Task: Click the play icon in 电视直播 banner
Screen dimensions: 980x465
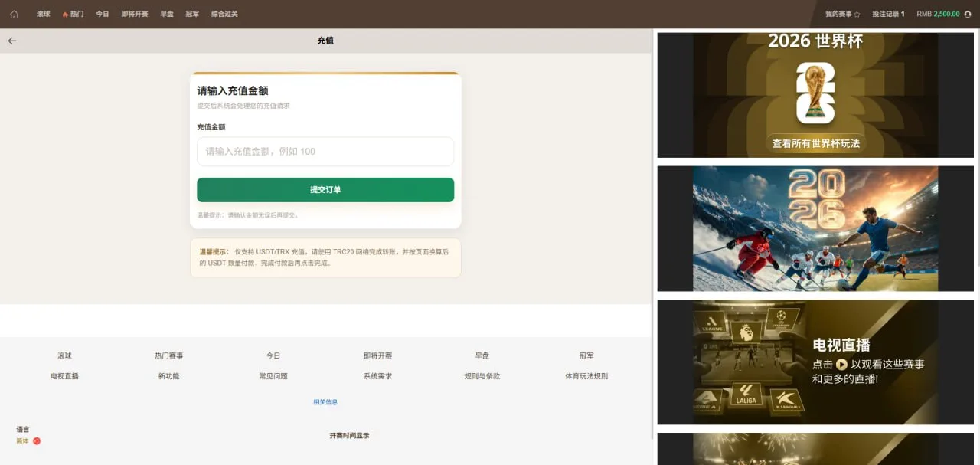Action: coord(841,365)
